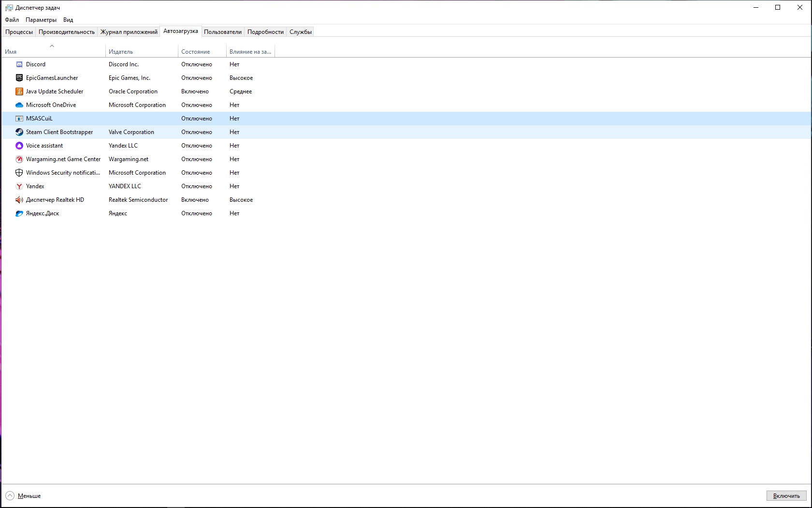Select the Microsoft OneDrive name text

[x=51, y=105]
